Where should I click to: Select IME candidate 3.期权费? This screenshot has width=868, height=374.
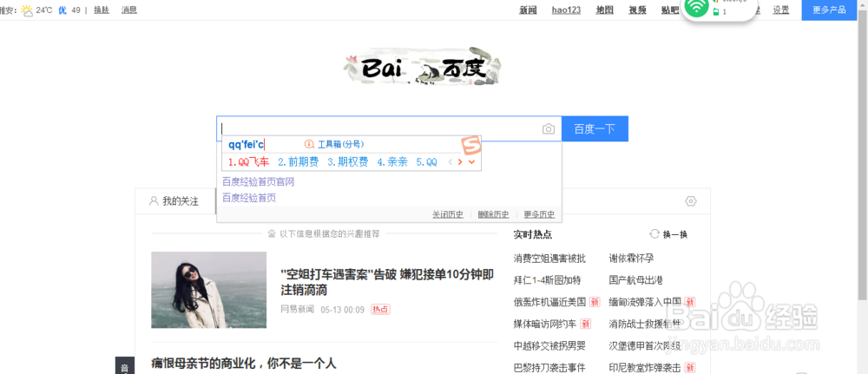(x=348, y=162)
